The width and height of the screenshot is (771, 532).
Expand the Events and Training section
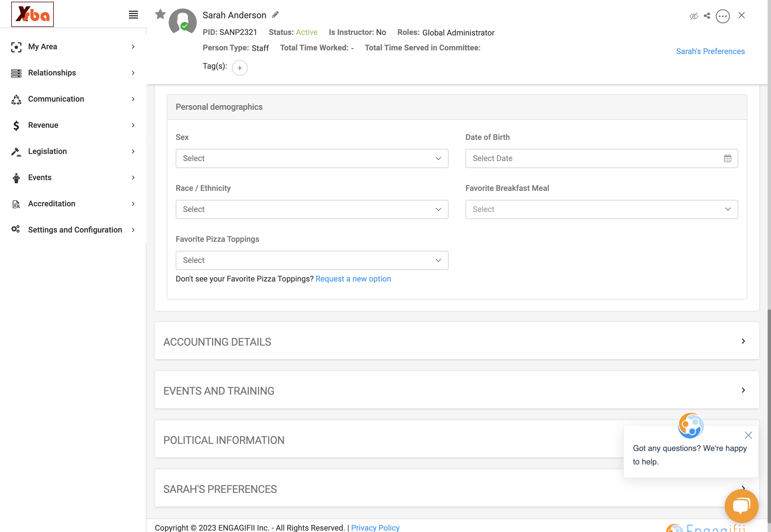coord(457,390)
